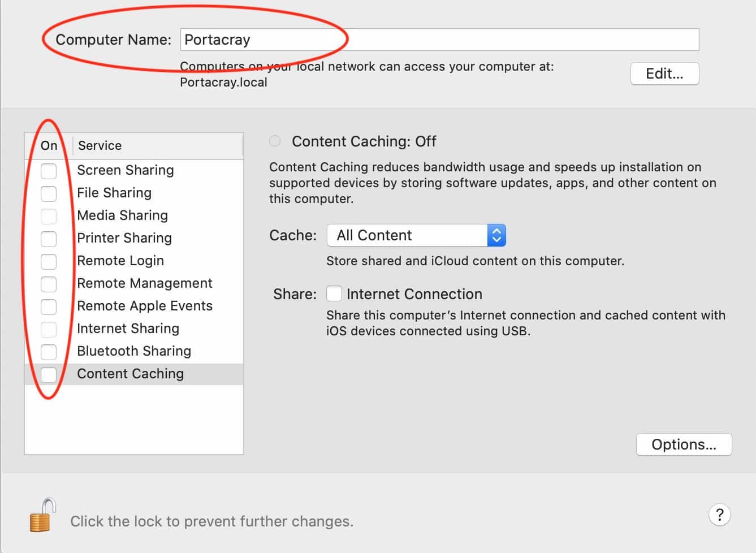This screenshot has width=756, height=553.
Task: Click the Edit... button
Action: tap(664, 74)
